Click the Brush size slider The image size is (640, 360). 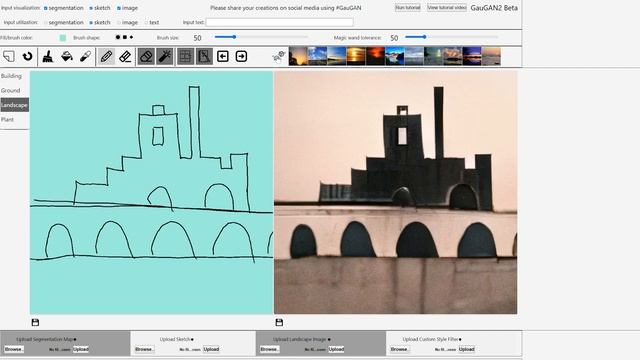(x=261, y=37)
